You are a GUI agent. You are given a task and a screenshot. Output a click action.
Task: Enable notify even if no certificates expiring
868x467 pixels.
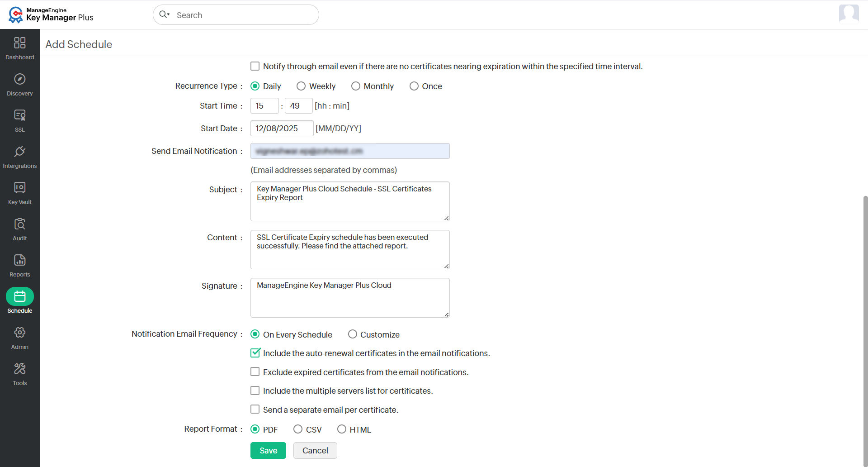point(255,66)
